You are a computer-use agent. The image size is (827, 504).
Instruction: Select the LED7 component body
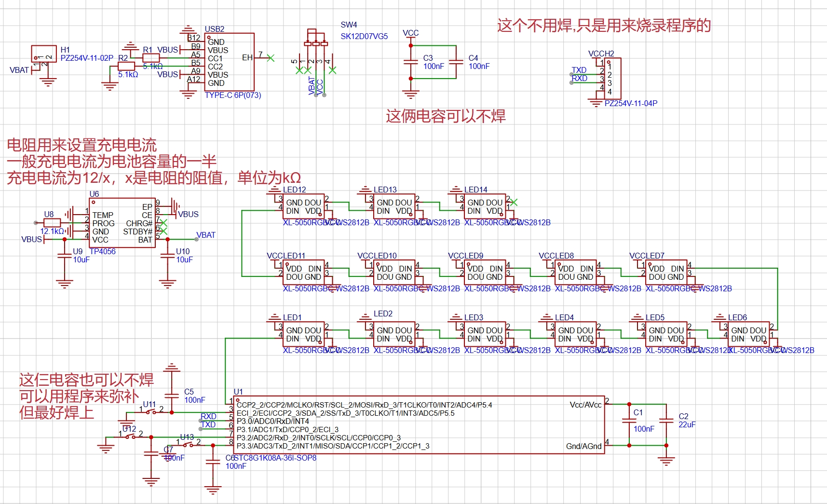point(666,272)
